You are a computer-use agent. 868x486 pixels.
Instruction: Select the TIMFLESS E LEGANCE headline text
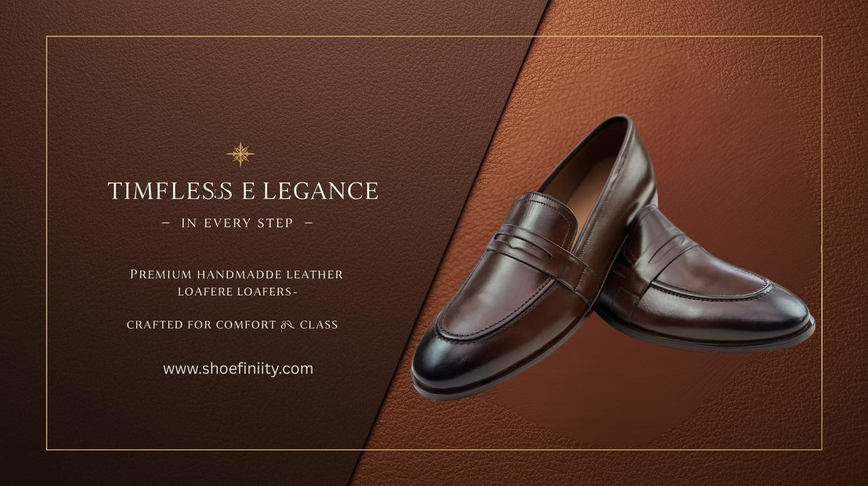(243, 191)
